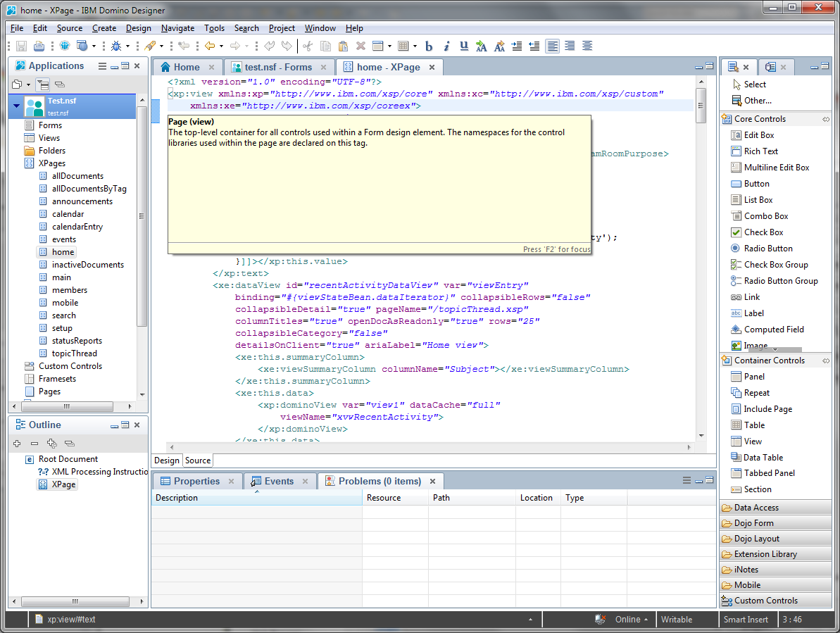Collapse the Test.nsf application tree

(x=16, y=106)
